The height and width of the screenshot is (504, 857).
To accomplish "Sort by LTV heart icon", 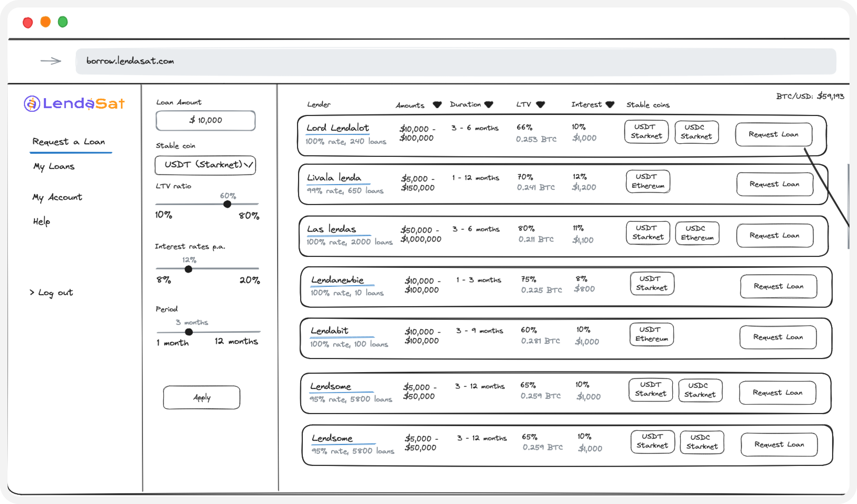I will coord(540,104).
